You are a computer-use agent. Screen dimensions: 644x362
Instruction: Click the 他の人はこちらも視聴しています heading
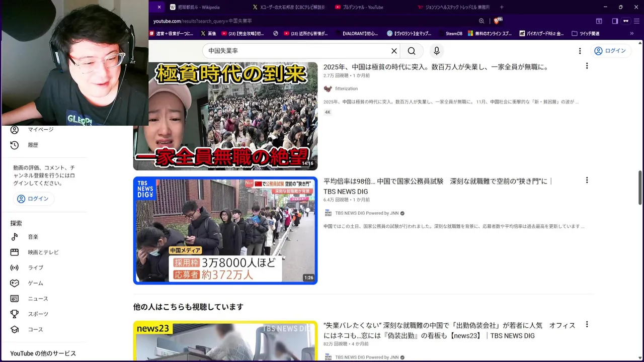[188, 307]
